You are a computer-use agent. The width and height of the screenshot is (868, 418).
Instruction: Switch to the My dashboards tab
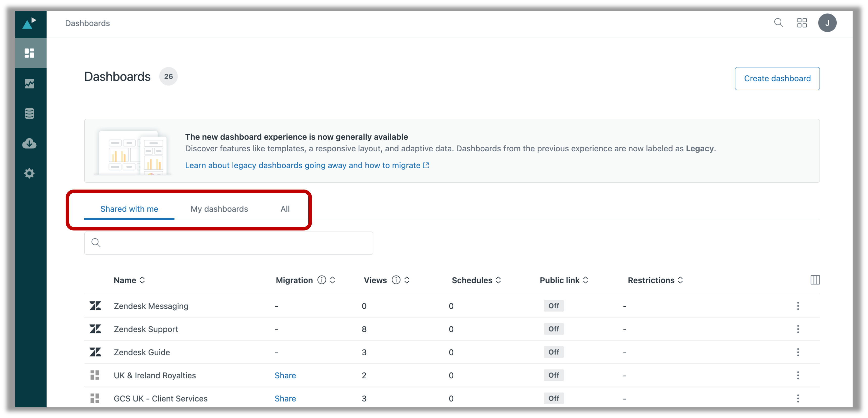point(219,209)
